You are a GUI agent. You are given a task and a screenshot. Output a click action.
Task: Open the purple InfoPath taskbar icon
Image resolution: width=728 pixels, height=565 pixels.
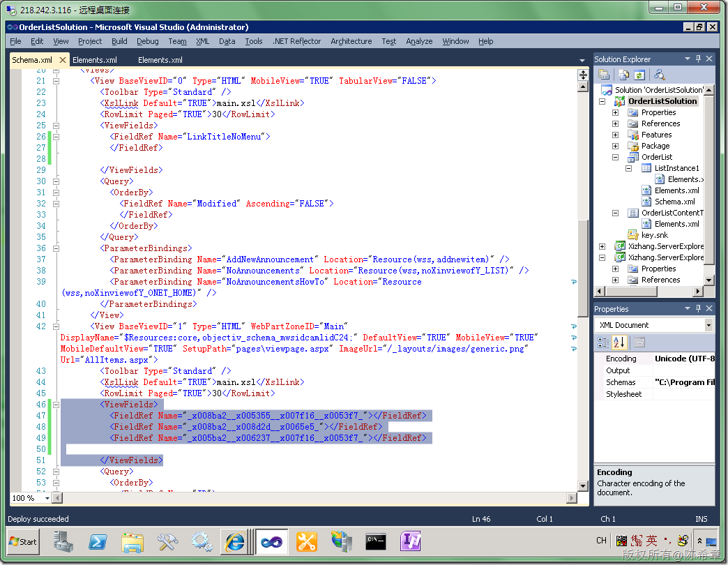point(411,541)
